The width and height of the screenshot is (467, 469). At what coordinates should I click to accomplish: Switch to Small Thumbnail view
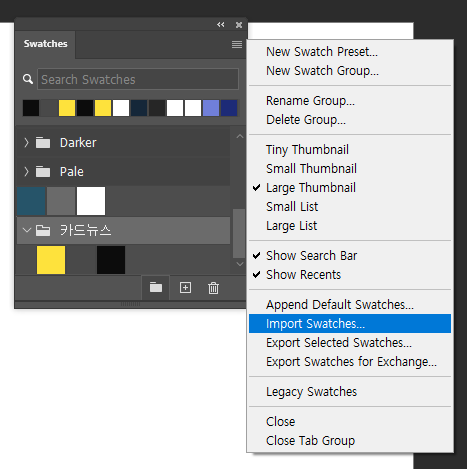point(311,169)
